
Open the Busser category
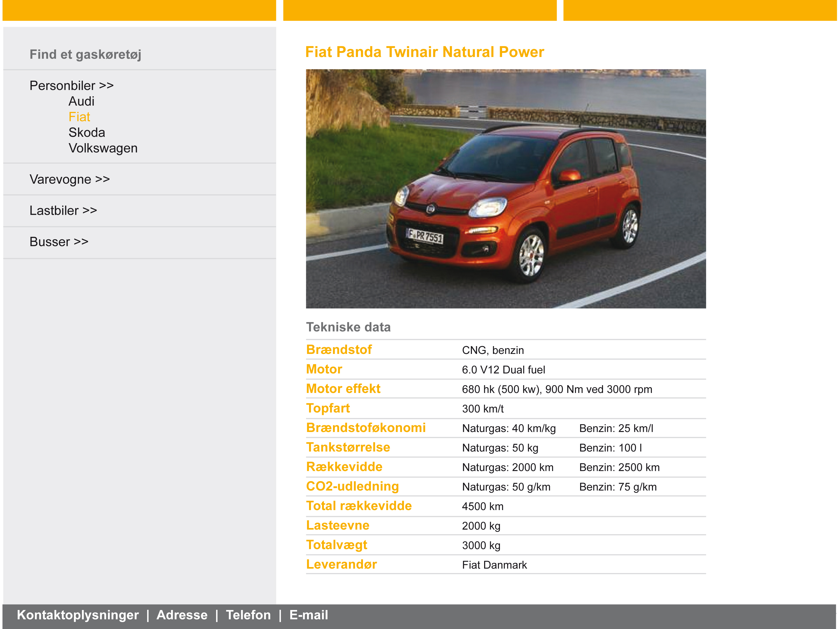59,242
